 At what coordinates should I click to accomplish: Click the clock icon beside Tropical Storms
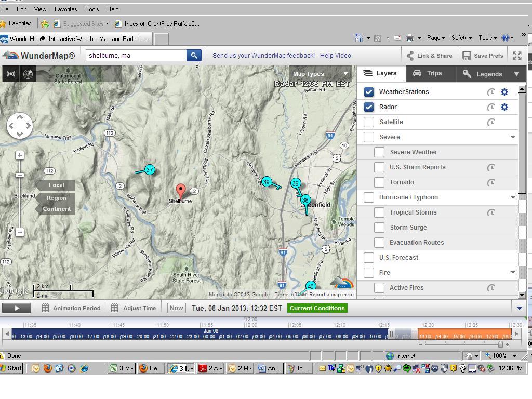(490, 212)
